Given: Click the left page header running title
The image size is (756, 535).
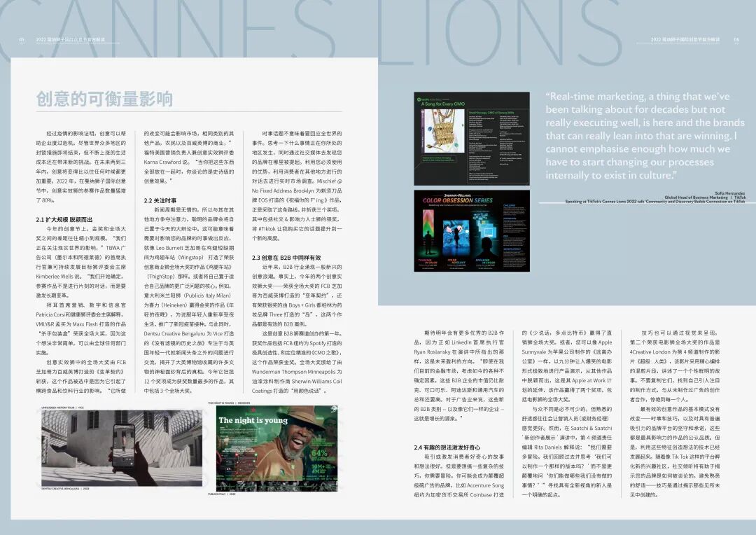Looking at the screenshot, I should (71, 39).
